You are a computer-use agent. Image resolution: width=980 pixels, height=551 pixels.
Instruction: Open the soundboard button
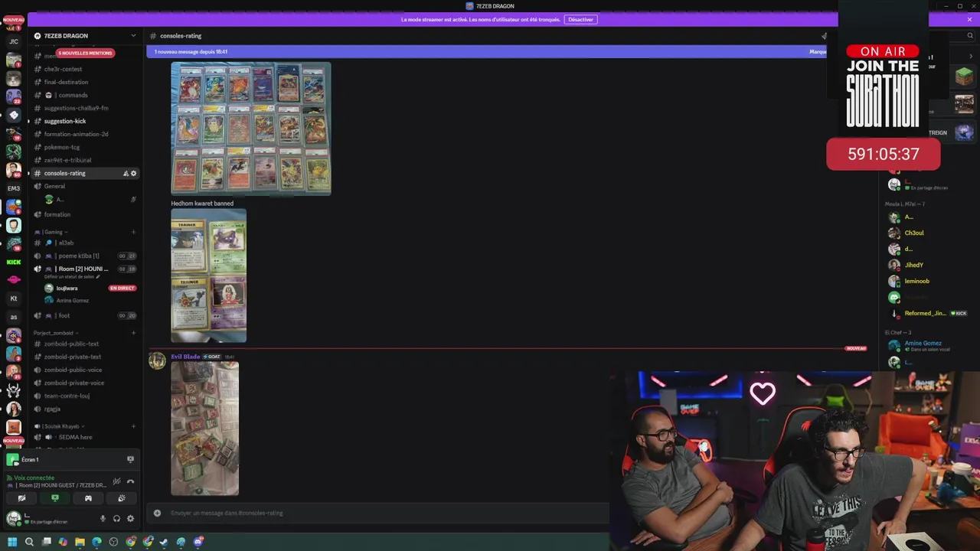pos(121,498)
